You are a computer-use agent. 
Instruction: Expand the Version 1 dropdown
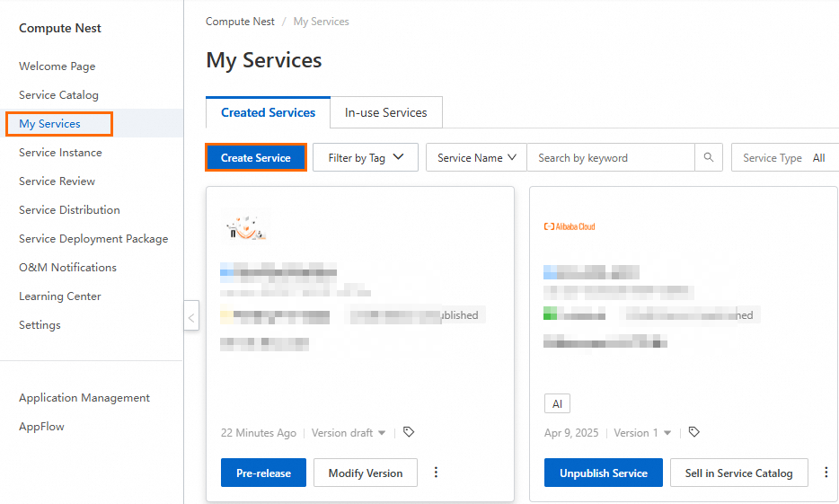click(x=642, y=433)
